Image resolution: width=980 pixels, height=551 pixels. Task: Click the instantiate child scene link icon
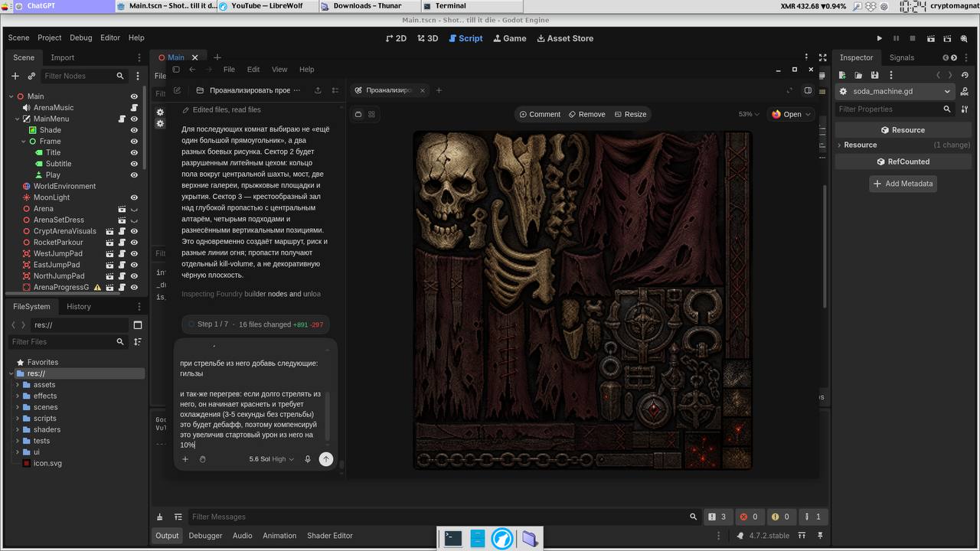(31, 76)
